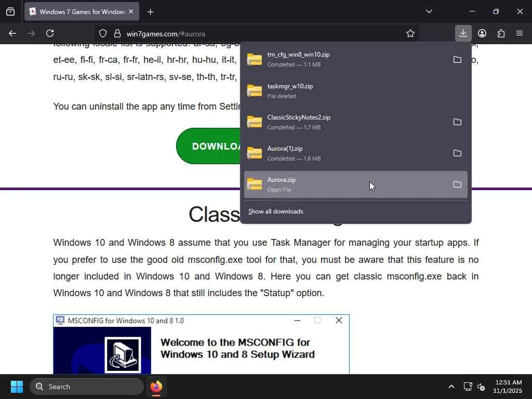Viewport: 532px width, 399px height.
Task: Select the taskmgr_w10.zip deleted entry
Action: [x=355, y=91]
